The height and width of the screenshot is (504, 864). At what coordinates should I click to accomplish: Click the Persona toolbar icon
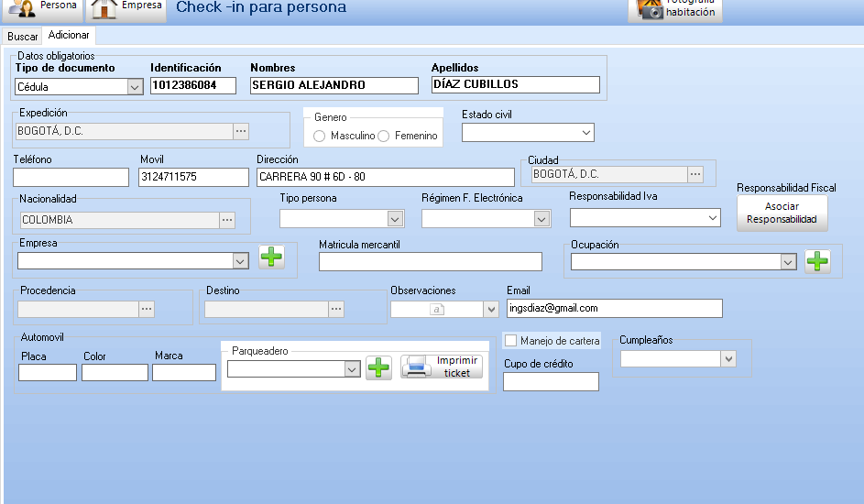pyautogui.click(x=22, y=8)
